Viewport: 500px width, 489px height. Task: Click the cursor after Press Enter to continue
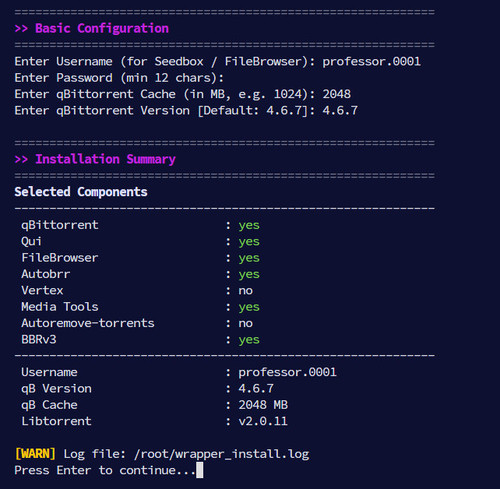pos(199,470)
